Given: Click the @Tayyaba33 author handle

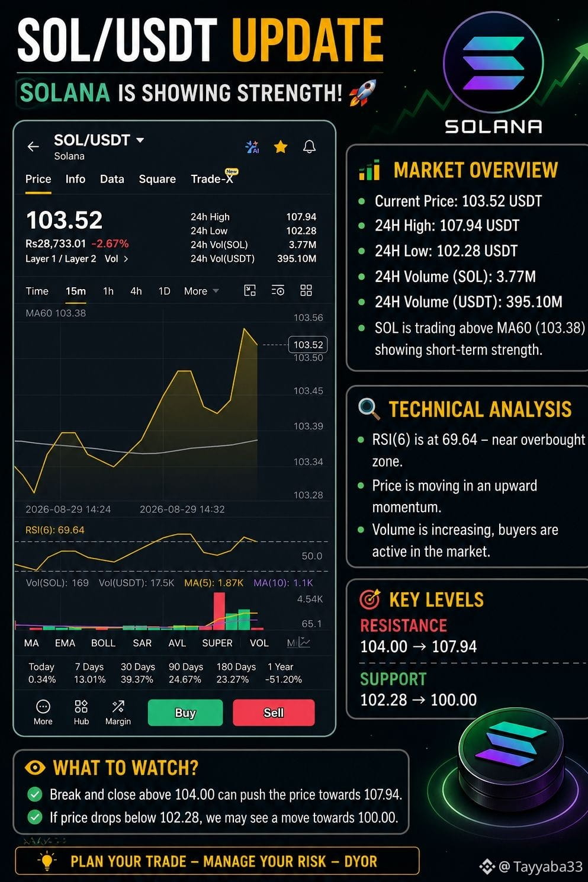Looking at the screenshot, I should pos(541,867).
